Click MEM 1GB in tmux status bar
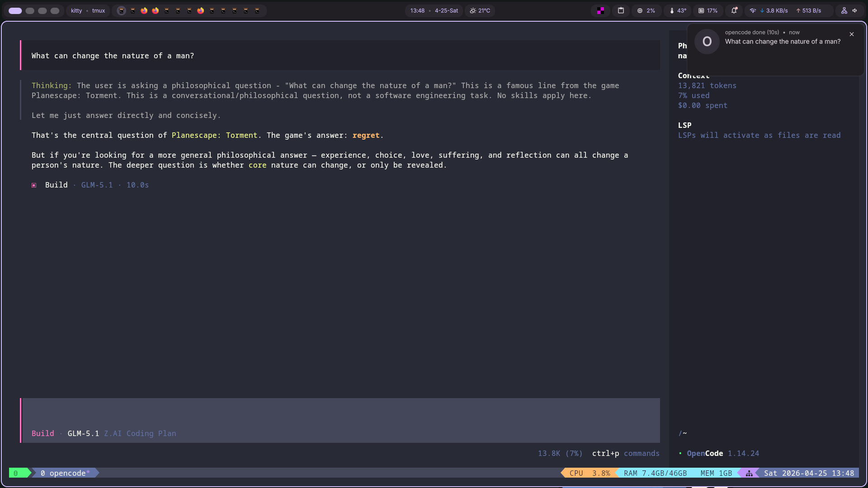The height and width of the screenshot is (488, 868). coord(716,473)
